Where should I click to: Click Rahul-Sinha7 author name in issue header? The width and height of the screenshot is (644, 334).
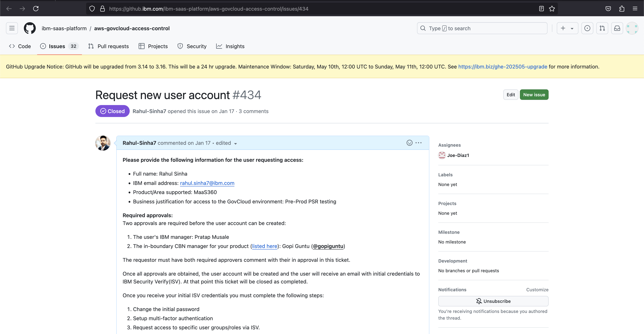149,111
